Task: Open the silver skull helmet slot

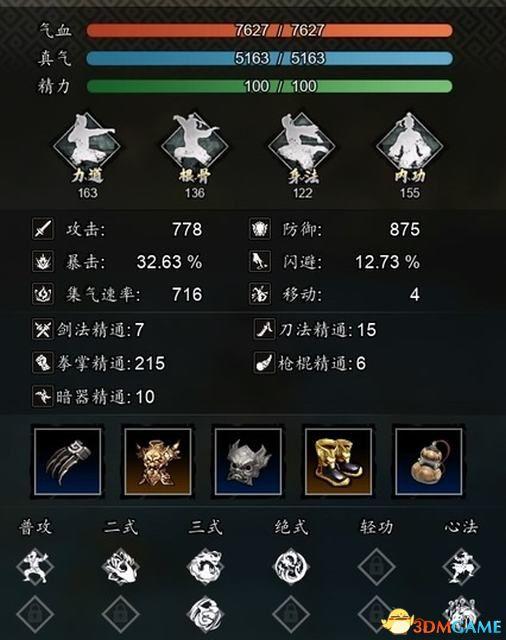Action: (x=248, y=461)
